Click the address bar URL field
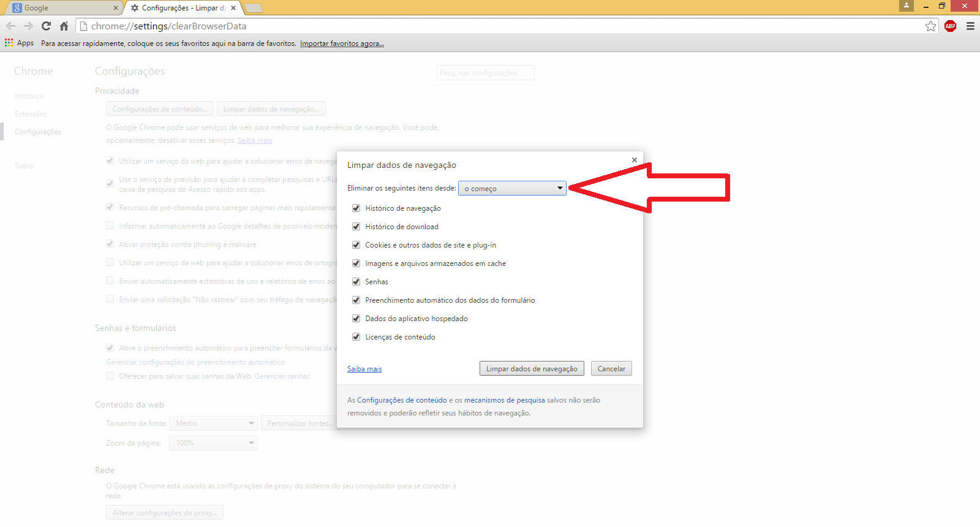Viewport: 980px width, 527px height. tap(490, 26)
